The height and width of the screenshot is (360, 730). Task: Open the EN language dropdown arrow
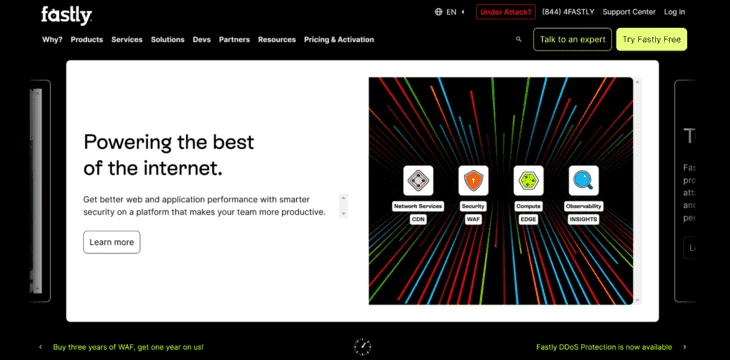[463, 12]
